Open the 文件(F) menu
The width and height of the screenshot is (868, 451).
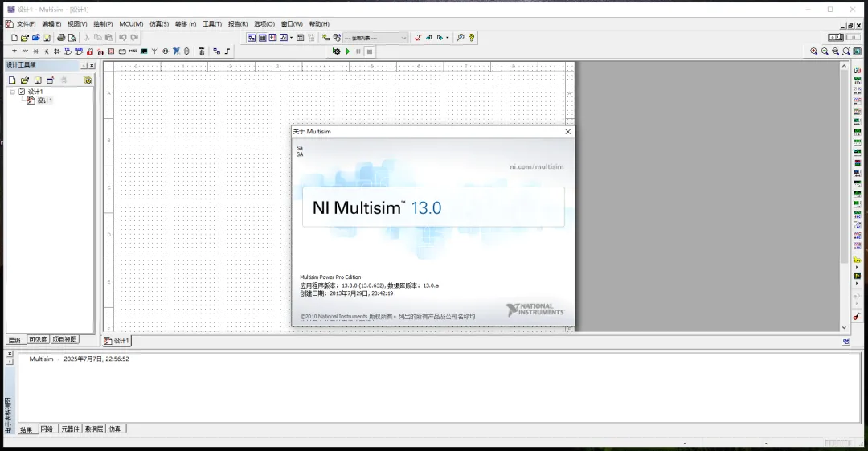click(26, 24)
